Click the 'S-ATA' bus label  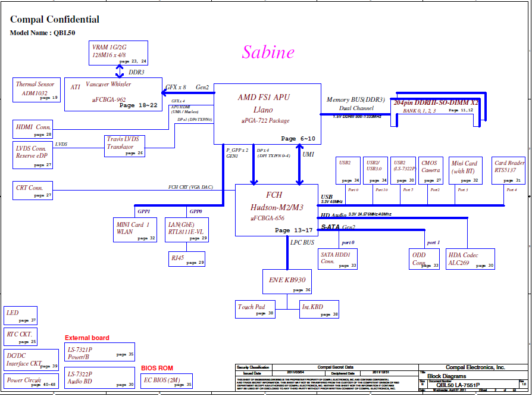tap(330, 227)
